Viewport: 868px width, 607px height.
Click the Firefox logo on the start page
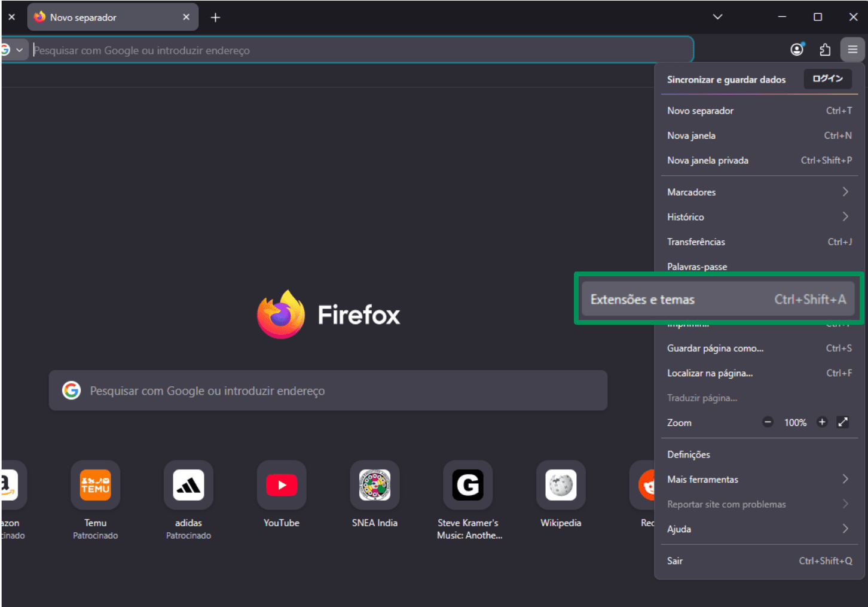281,314
